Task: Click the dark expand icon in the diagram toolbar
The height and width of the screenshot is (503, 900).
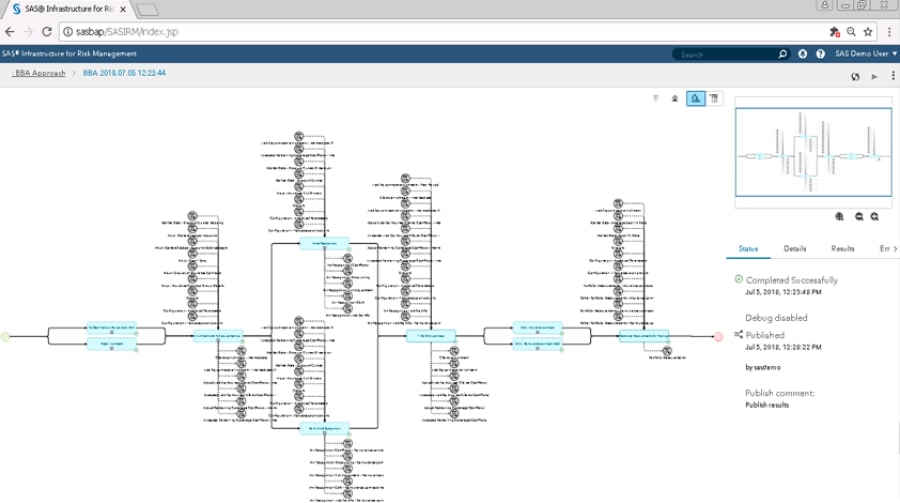Action: point(675,99)
